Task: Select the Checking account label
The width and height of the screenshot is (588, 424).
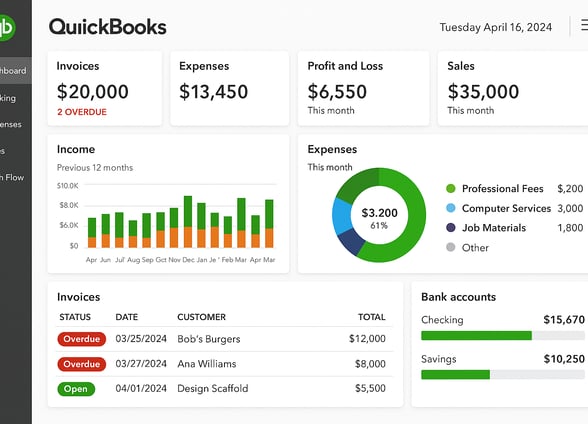Action: [x=442, y=320]
